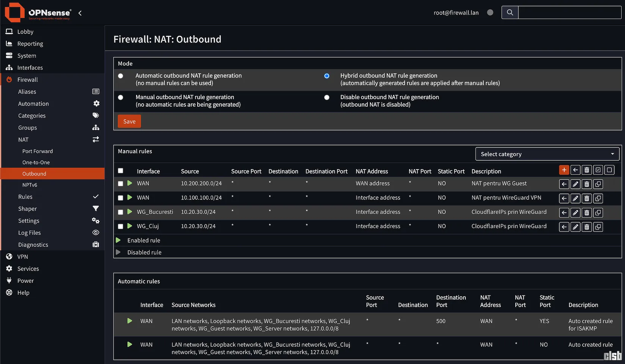The width and height of the screenshot is (625, 364).
Task: Select Manual outbound NAT rule generation
Action: click(x=120, y=98)
